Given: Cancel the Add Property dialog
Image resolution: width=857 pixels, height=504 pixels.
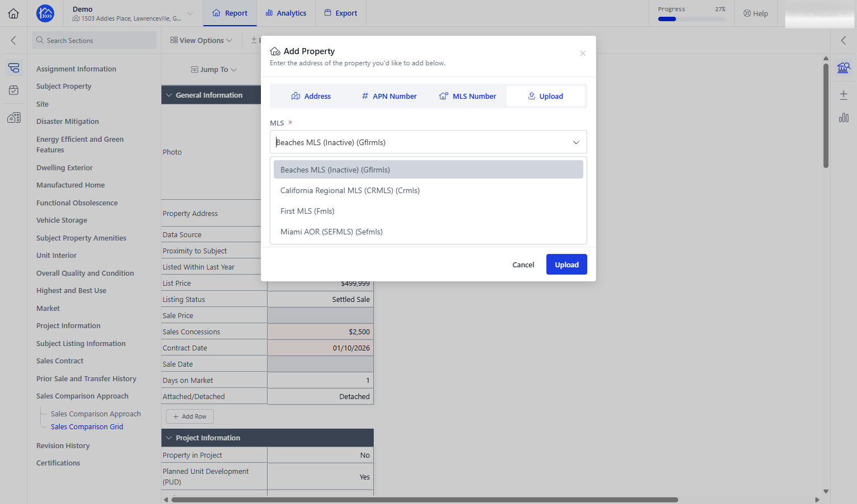Looking at the screenshot, I should tap(523, 265).
